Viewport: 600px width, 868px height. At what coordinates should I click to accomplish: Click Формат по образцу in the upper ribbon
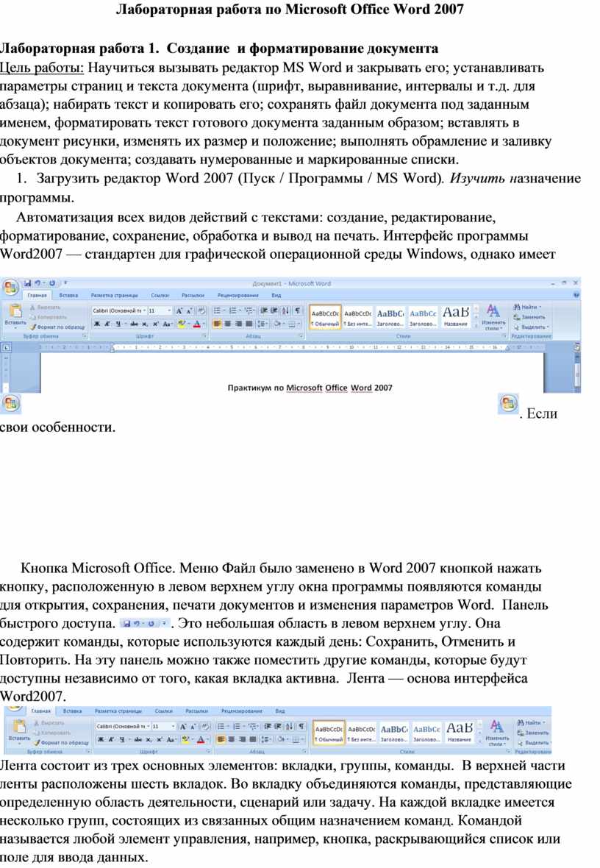click(57, 327)
